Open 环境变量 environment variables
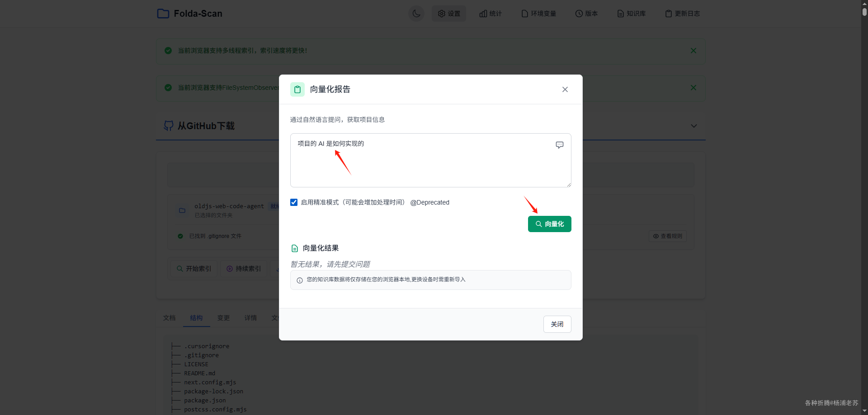Image resolution: width=868 pixels, height=415 pixels. point(539,14)
